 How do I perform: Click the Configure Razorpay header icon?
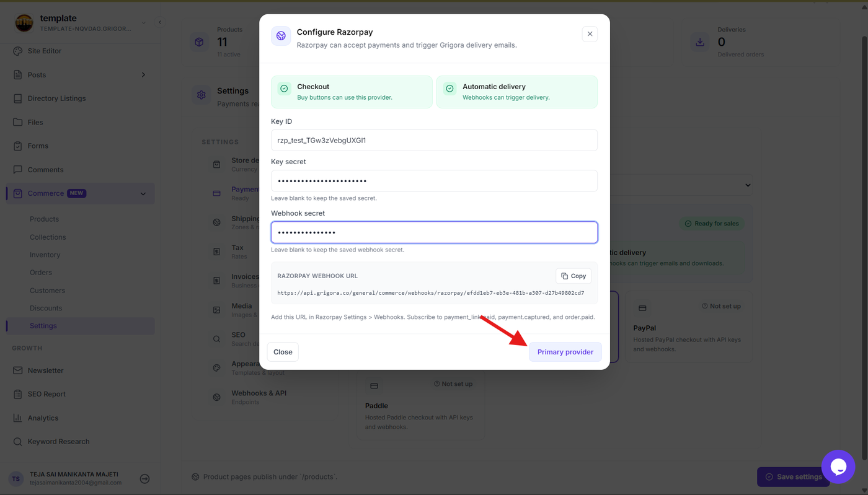[x=281, y=36]
